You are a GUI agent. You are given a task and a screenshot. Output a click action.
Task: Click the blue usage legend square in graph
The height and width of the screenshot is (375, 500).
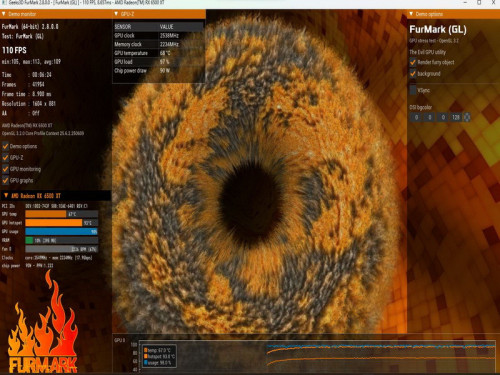coord(146,362)
